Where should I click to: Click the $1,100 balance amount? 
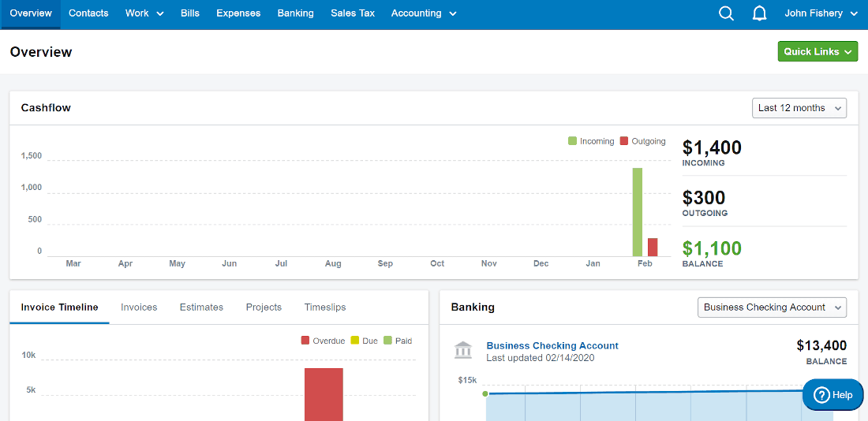712,248
